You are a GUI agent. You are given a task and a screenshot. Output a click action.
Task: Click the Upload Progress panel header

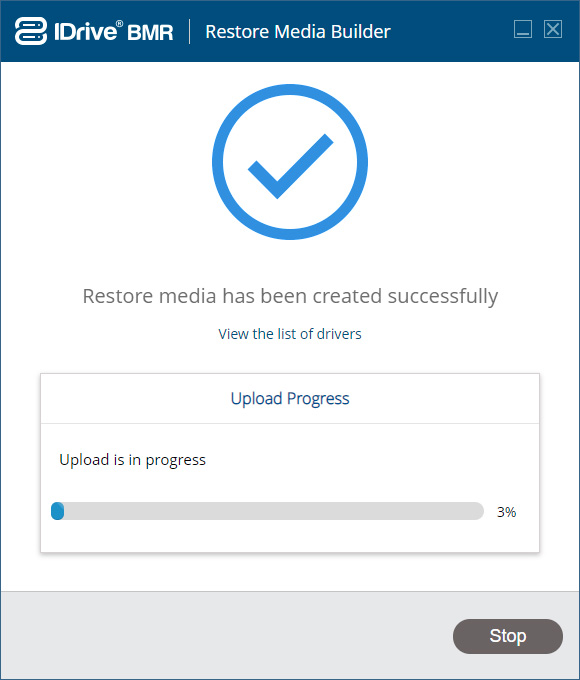(290, 399)
